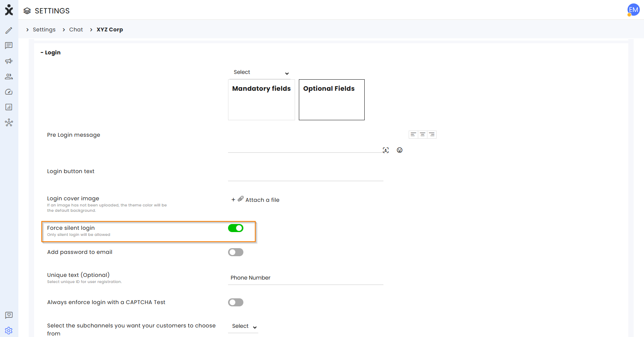644x337 pixels.
Task: Open the subchannels Select dropdown
Action: pos(243,326)
